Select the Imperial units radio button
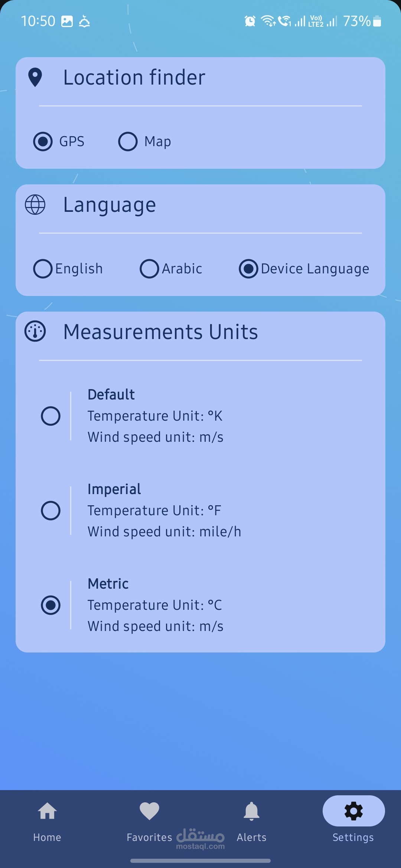The width and height of the screenshot is (401, 868). click(x=50, y=510)
